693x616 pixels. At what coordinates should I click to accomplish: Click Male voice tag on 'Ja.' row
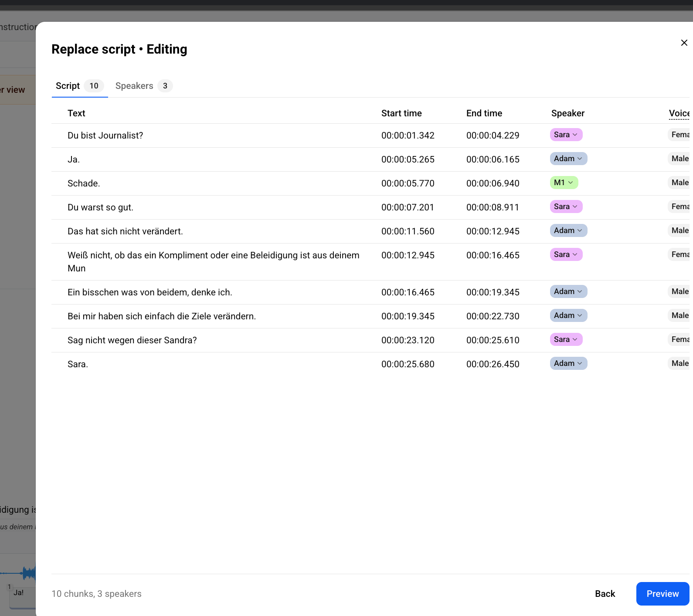pyautogui.click(x=679, y=159)
